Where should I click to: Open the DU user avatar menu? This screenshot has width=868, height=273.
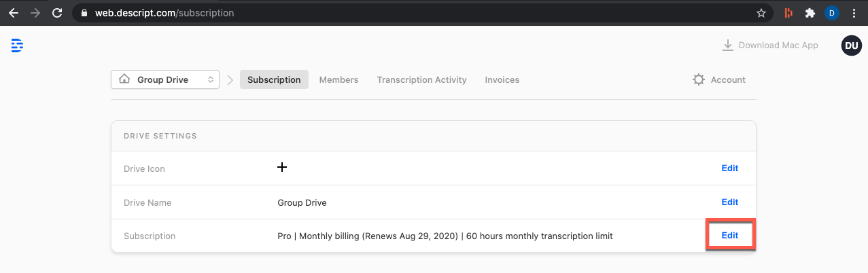851,45
